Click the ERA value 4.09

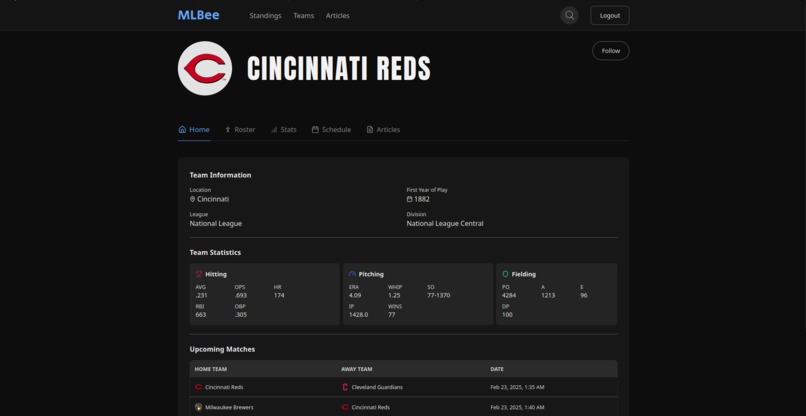(x=355, y=295)
